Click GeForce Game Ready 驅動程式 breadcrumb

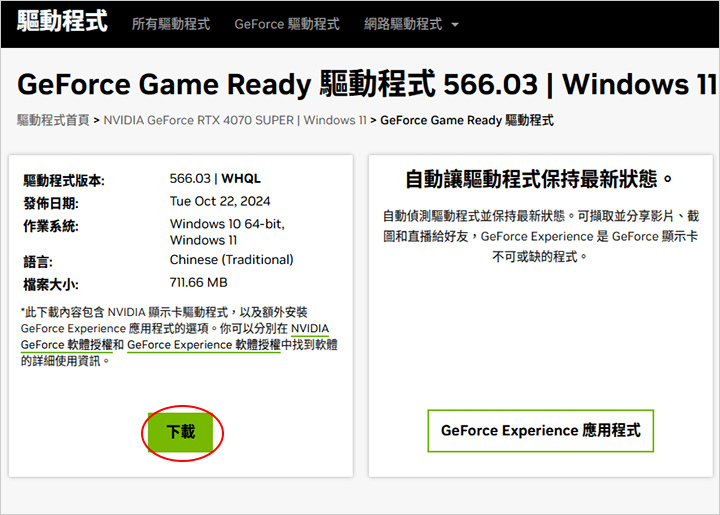[467, 120]
